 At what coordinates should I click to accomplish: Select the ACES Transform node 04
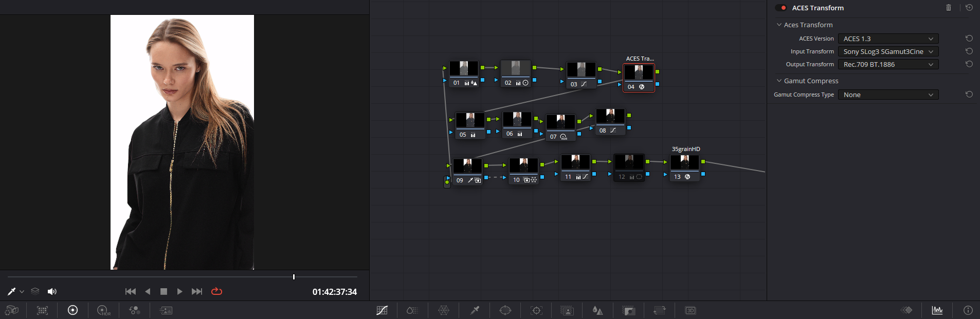point(639,78)
